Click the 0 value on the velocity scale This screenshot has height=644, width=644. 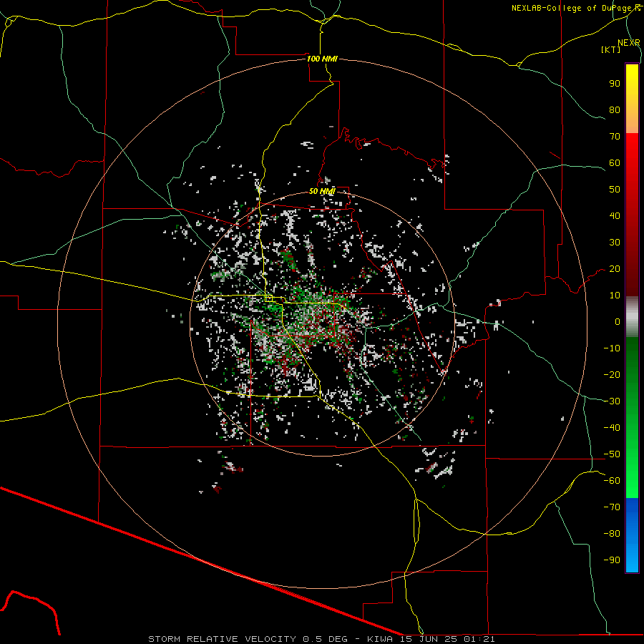618,321
